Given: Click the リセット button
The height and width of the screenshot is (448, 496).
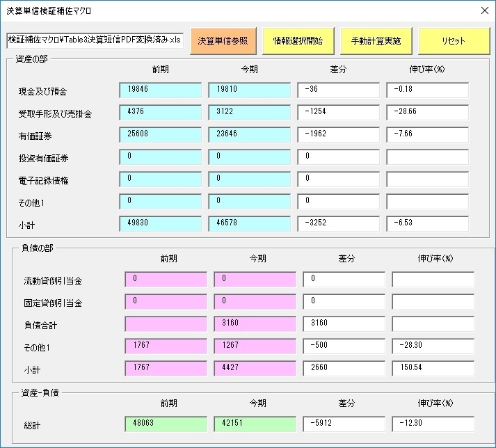Looking at the screenshot, I should (x=454, y=41).
